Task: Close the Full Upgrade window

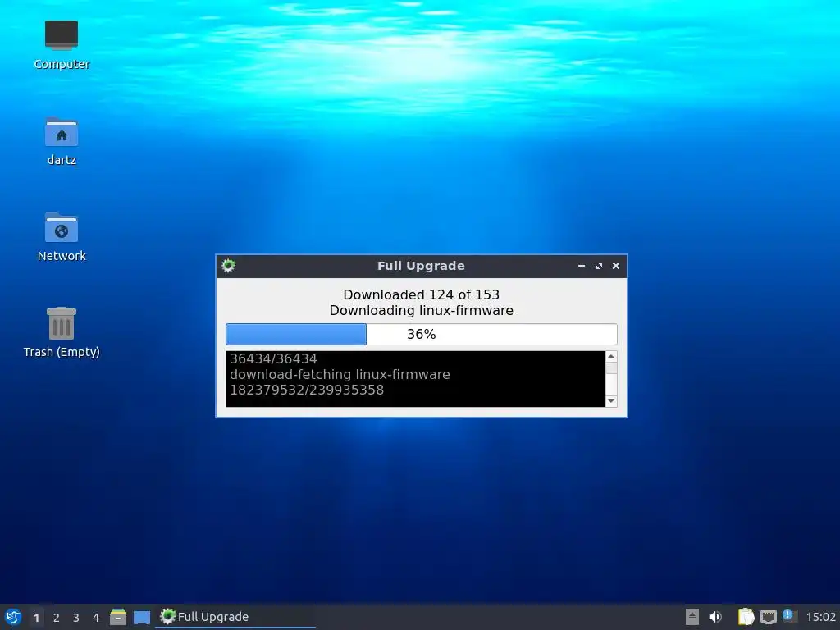Action: coord(616,266)
